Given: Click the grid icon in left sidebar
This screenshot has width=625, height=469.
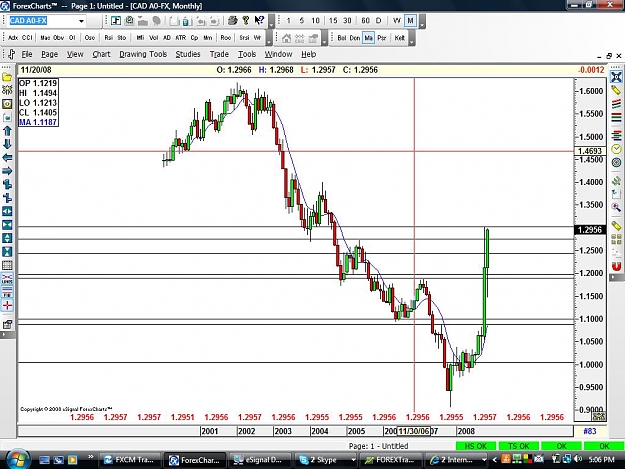Looking at the screenshot, I should pos(7,265).
